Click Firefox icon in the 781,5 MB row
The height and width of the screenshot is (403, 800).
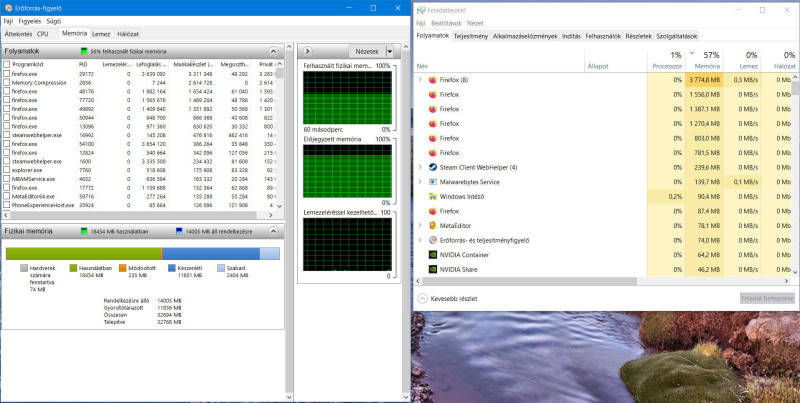click(433, 153)
